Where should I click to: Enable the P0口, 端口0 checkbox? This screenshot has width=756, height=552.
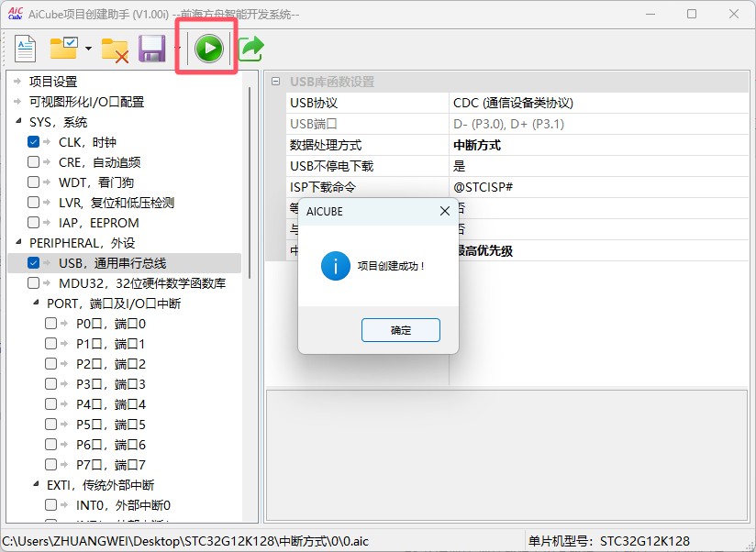(x=50, y=323)
